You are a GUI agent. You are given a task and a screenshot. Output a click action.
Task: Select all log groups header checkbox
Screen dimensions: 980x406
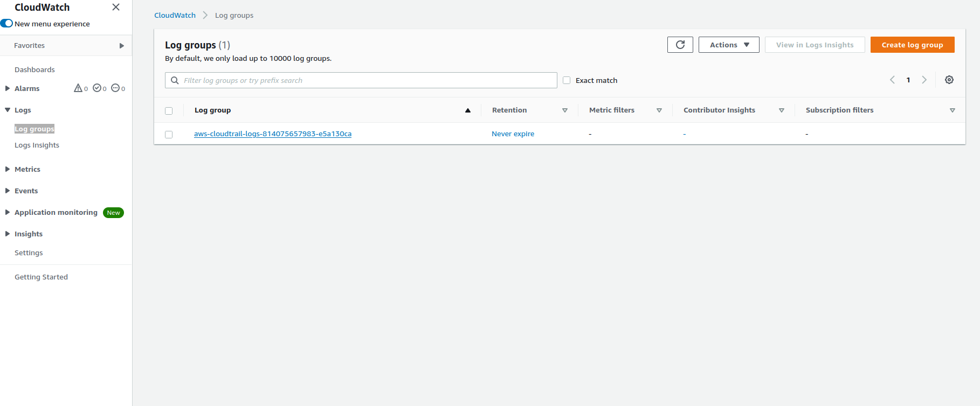(169, 111)
